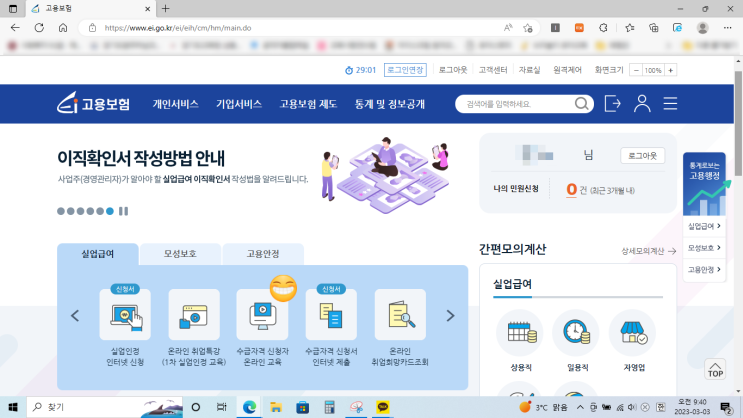The image size is (743, 418).
Task: Open 기업서비스 menu
Action: (x=239, y=104)
